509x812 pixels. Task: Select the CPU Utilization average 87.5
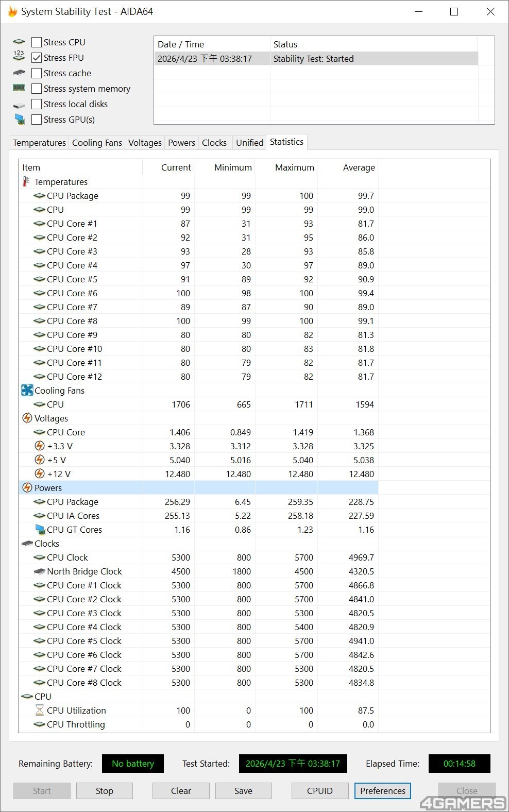(366, 711)
